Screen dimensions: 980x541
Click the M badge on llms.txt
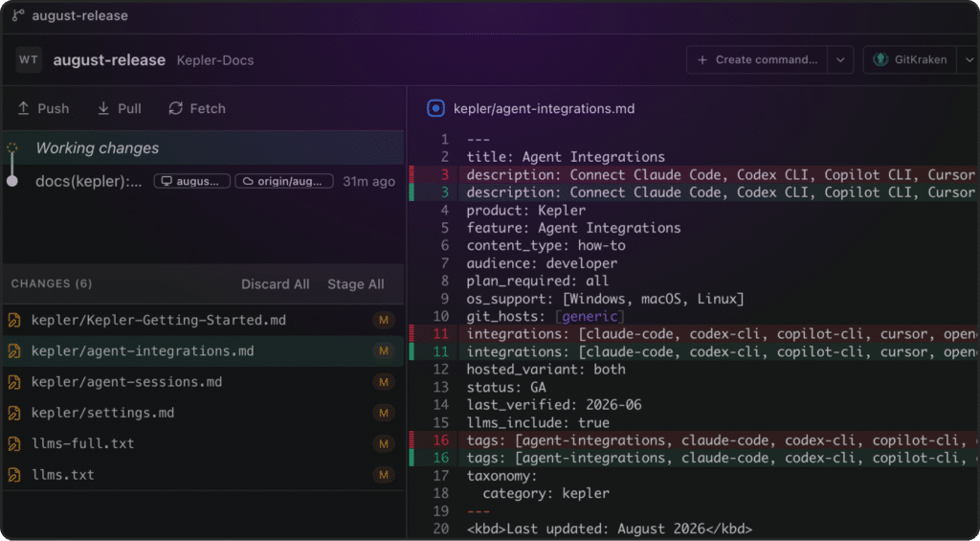(384, 475)
